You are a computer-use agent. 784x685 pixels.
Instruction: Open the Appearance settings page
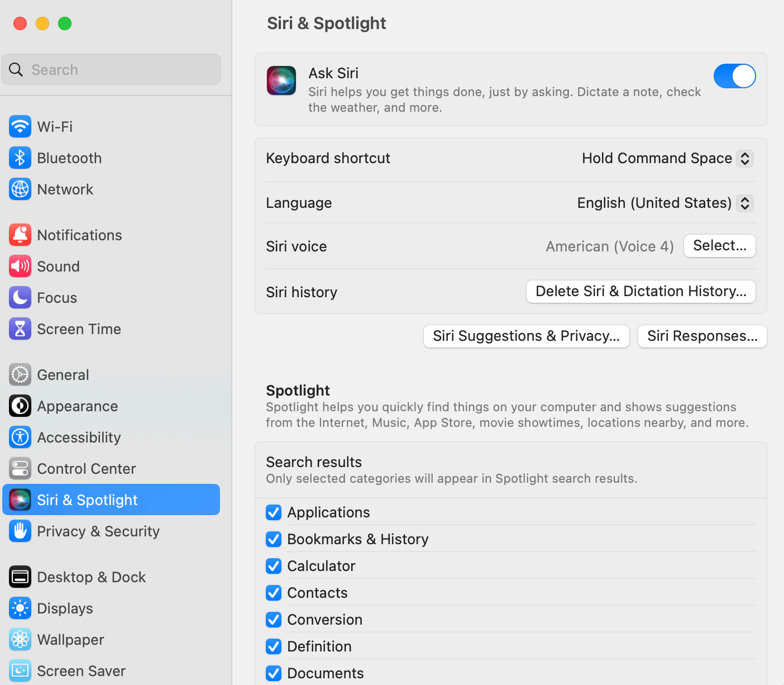click(77, 406)
